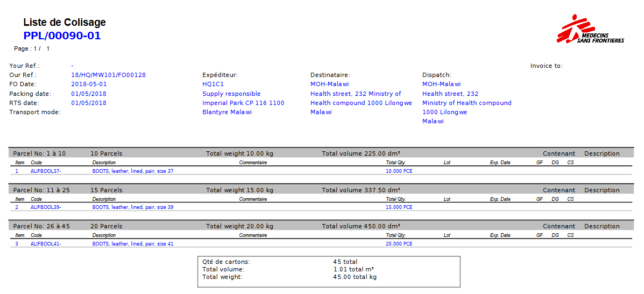The width and height of the screenshot is (644, 294).
Task: Click the PPL/00090-01 packing list number
Action: pos(62,36)
